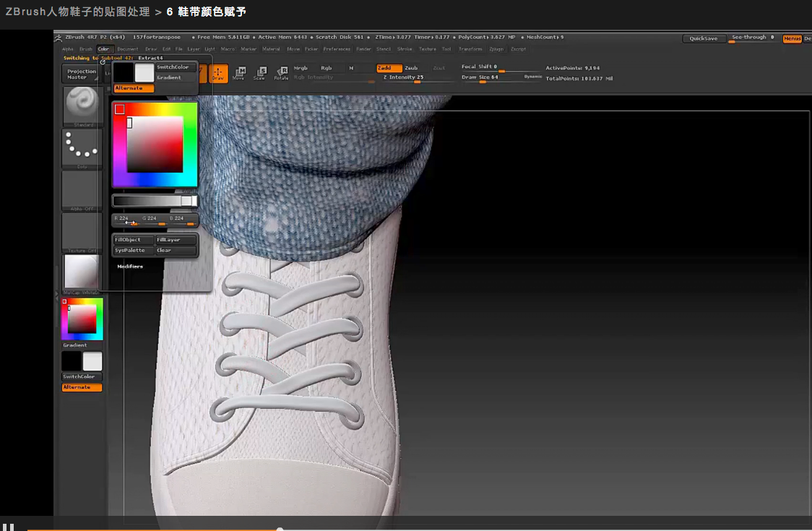Click SwitchColor on the left shelf

tap(82, 376)
